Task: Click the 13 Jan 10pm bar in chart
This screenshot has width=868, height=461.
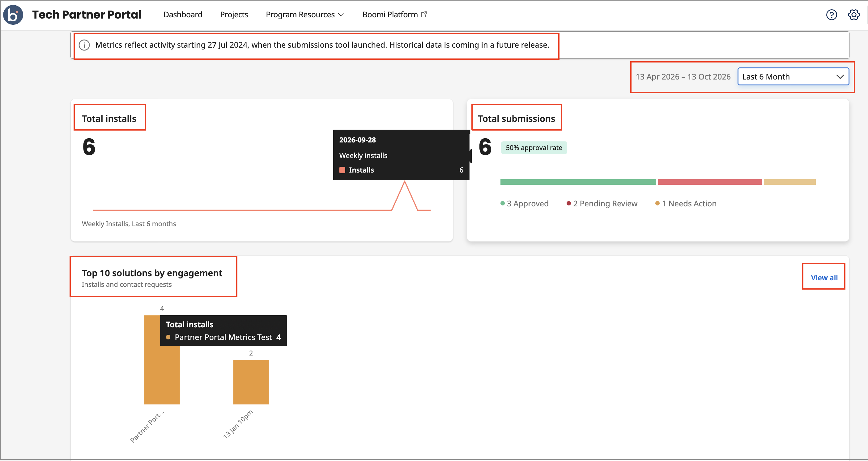Action: (x=251, y=382)
